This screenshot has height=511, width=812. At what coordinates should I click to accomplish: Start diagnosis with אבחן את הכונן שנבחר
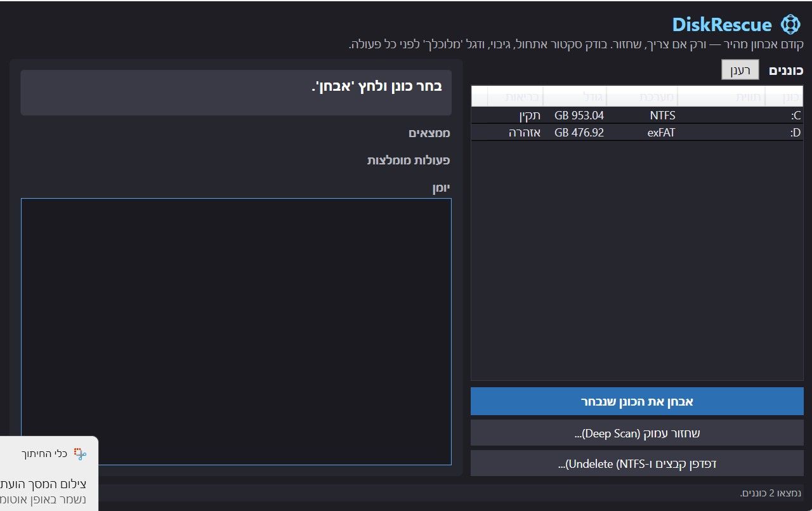pyautogui.click(x=637, y=401)
